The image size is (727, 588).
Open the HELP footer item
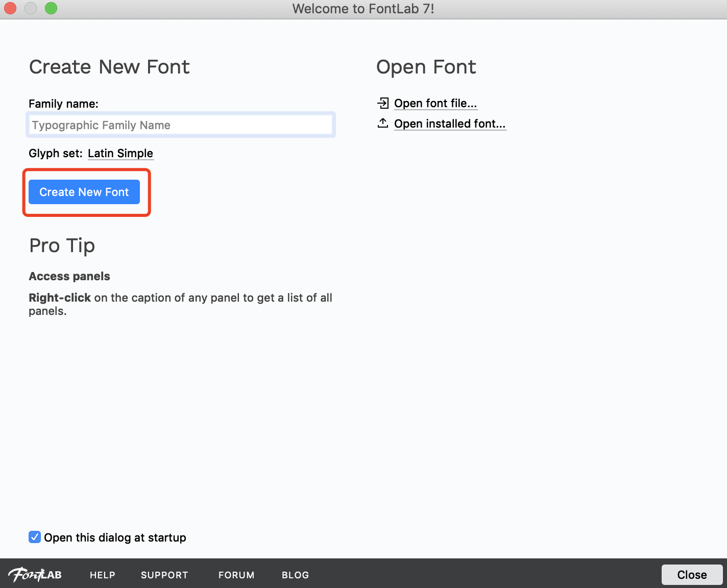click(x=103, y=575)
